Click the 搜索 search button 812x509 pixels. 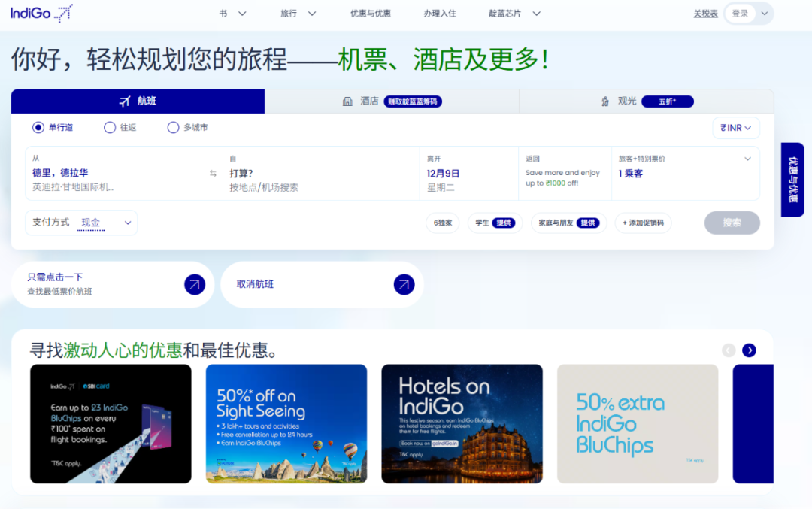[x=732, y=223]
